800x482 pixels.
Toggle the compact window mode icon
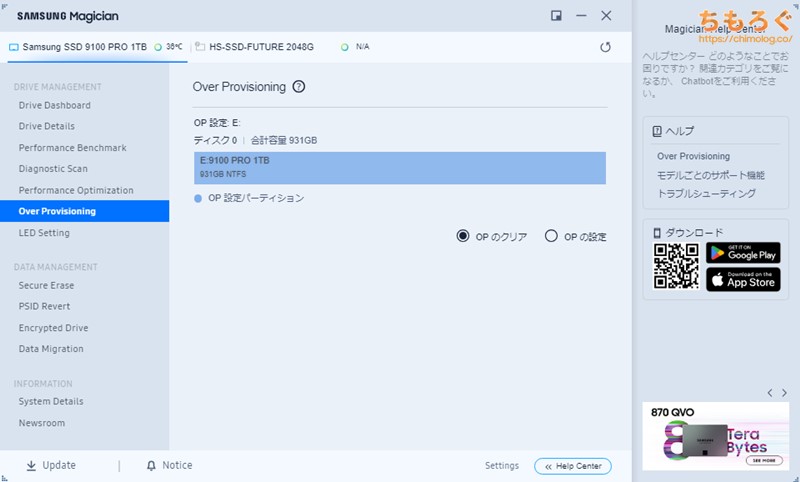(x=556, y=16)
